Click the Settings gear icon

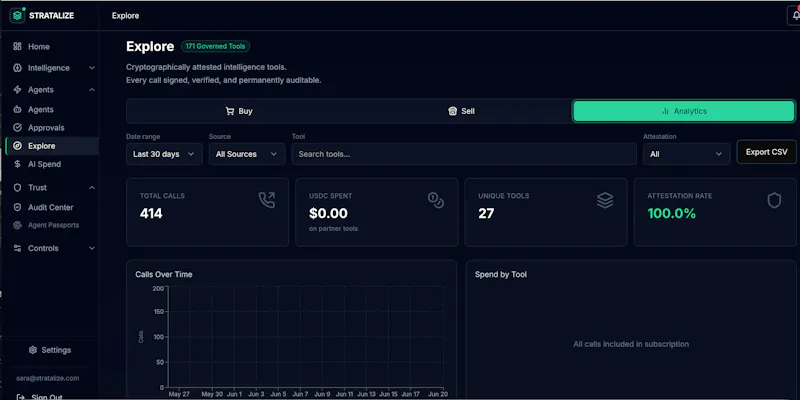click(x=33, y=350)
